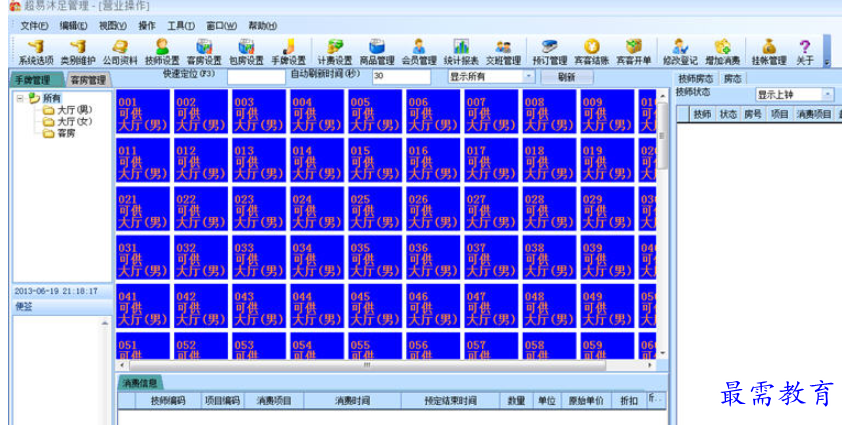Open 增加消费 toolbar icon
The width and height of the screenshot is (842, 425).
(722, 53)
